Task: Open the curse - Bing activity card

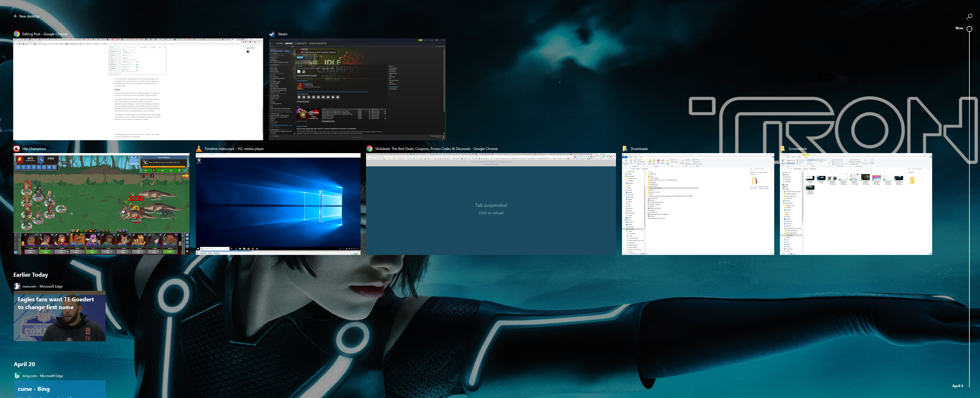Action: 60,389
